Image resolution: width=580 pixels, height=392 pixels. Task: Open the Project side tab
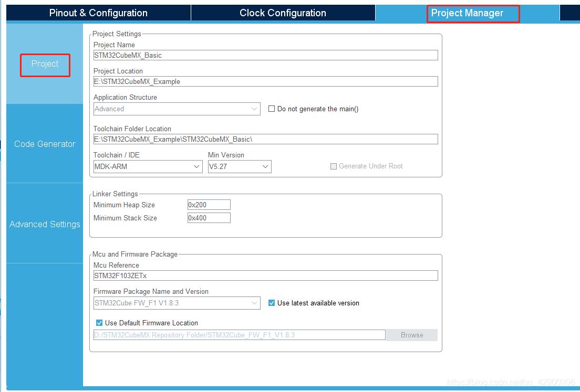click(45, 63)
